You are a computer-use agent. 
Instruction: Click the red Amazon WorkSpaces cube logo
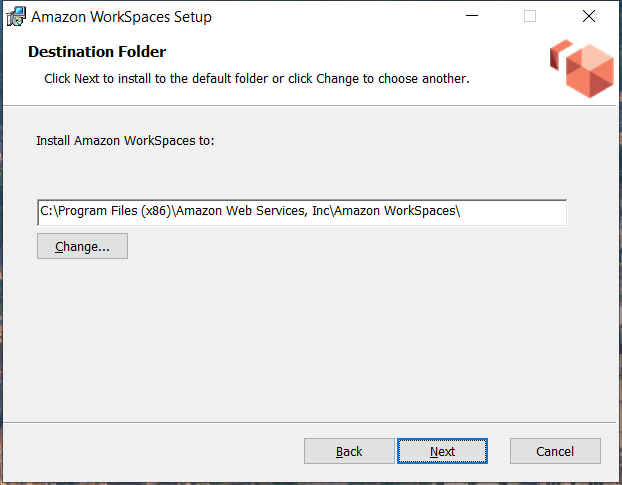coord(582,68)
